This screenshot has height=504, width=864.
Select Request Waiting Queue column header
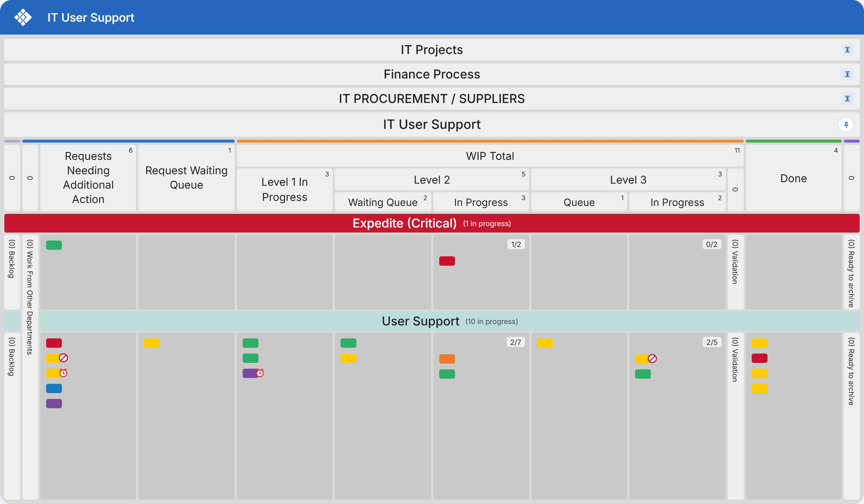186,177
